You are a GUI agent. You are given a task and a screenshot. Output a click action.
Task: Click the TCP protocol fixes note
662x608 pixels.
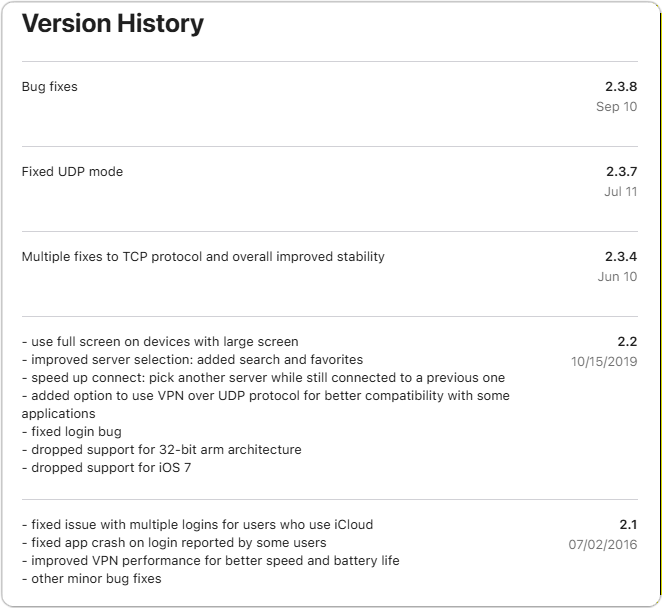coord(203,257)
